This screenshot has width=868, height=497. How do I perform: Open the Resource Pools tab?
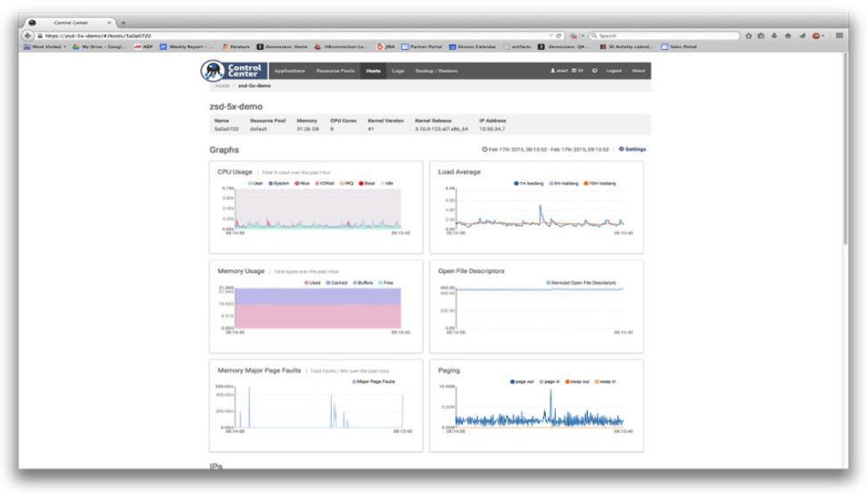coord(335,70)
